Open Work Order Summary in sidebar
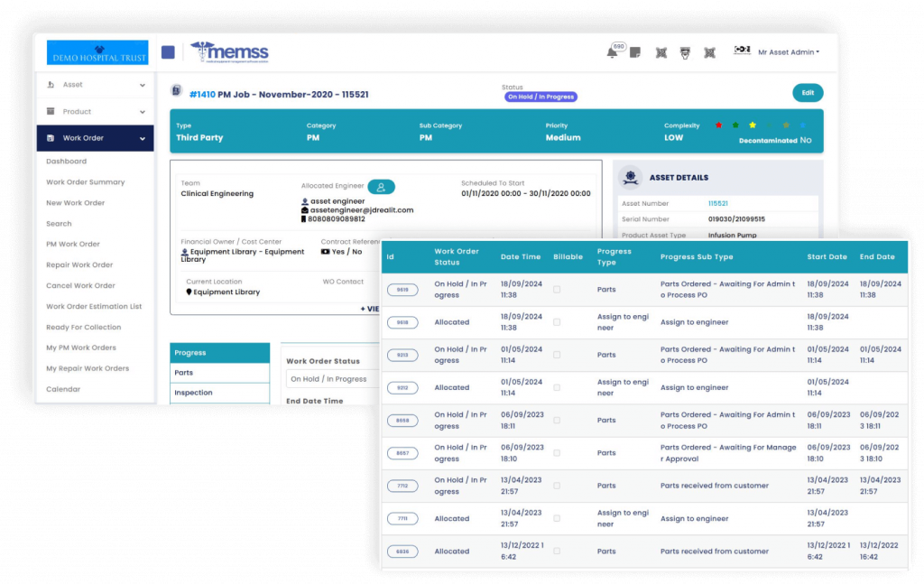The image size is (924, 584). pyautogui.click(x=86, y=182)
